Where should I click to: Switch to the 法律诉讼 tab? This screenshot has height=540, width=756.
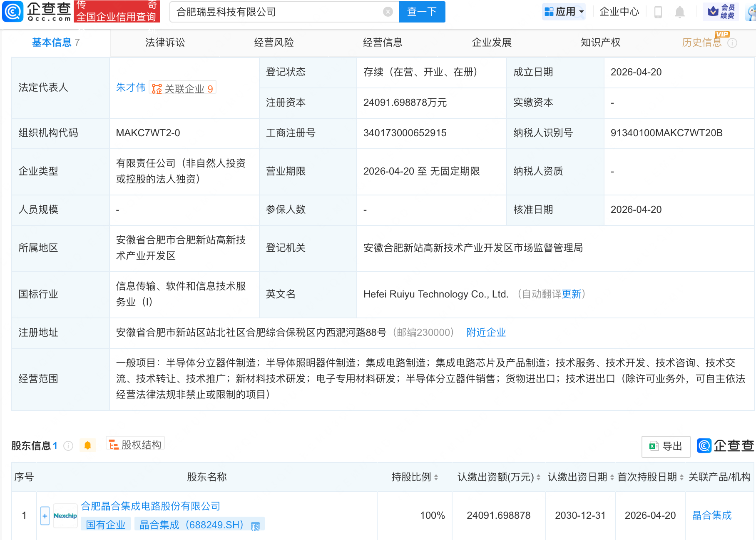165,42
